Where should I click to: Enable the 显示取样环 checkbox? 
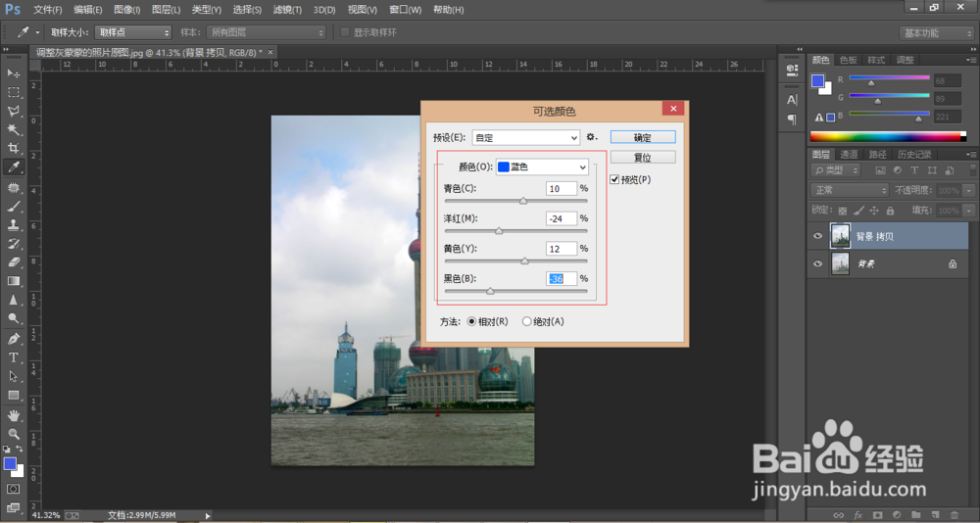[345, 32]
